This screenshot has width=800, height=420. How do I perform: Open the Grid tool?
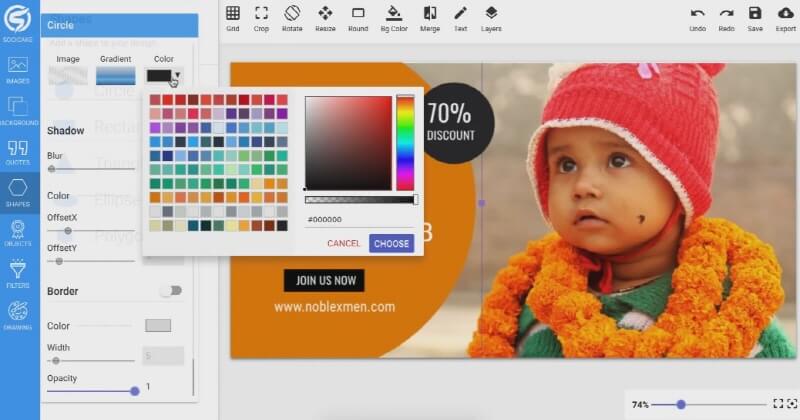(233, 18)
